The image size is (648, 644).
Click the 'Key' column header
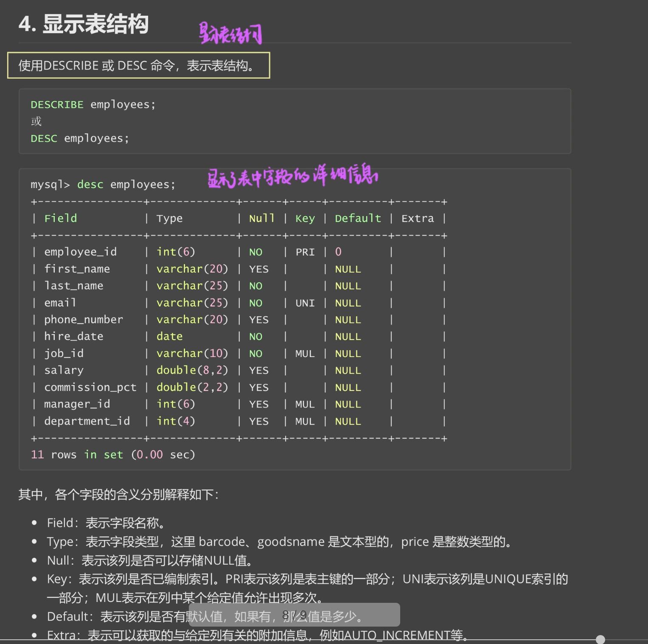(x=305, y=218)
